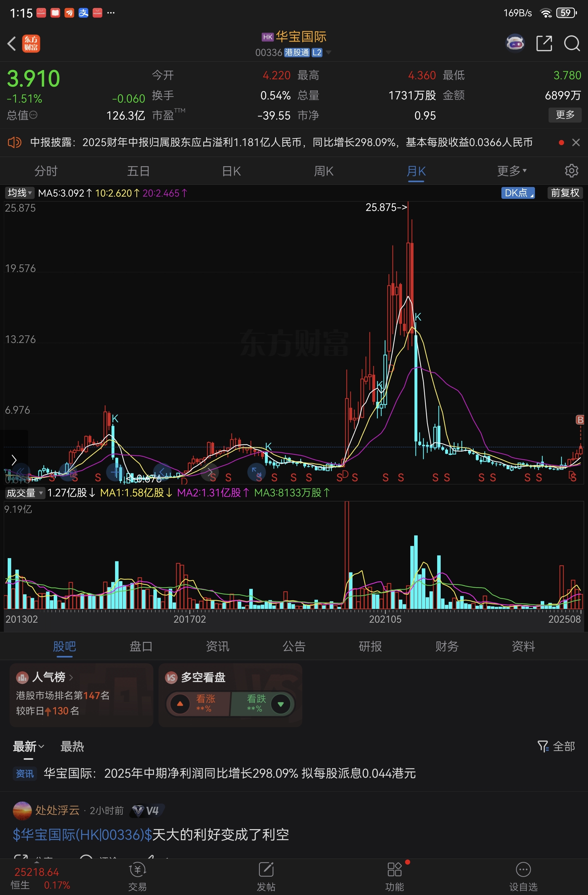The width and height of the screenshot is (588, 895).
Task: Expand stock code 00336 dropdown arrow
Action: [x=329, y=52]
